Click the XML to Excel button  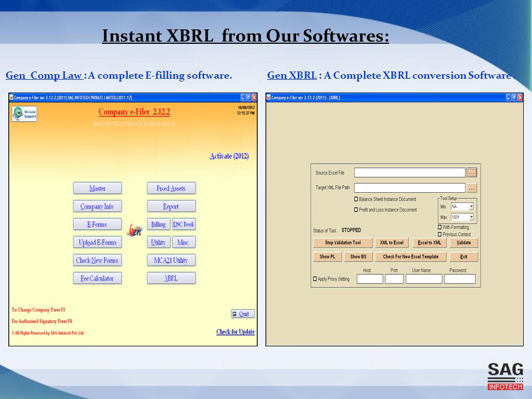392,243
